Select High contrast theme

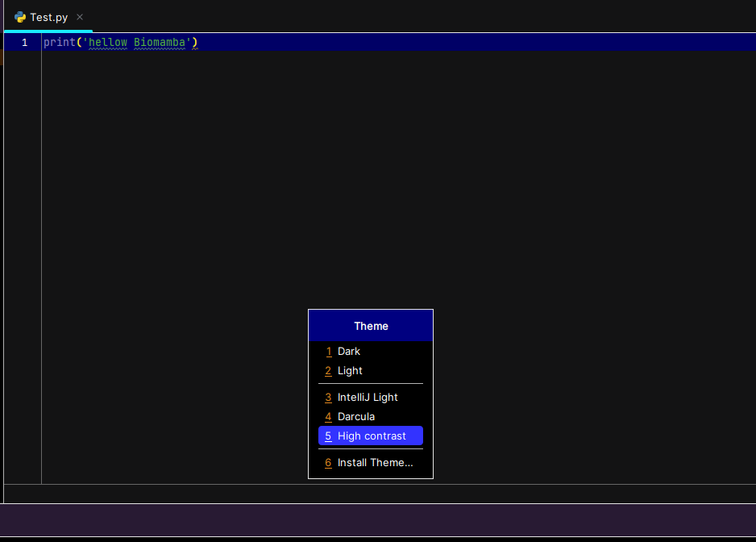tap(370, 436)
